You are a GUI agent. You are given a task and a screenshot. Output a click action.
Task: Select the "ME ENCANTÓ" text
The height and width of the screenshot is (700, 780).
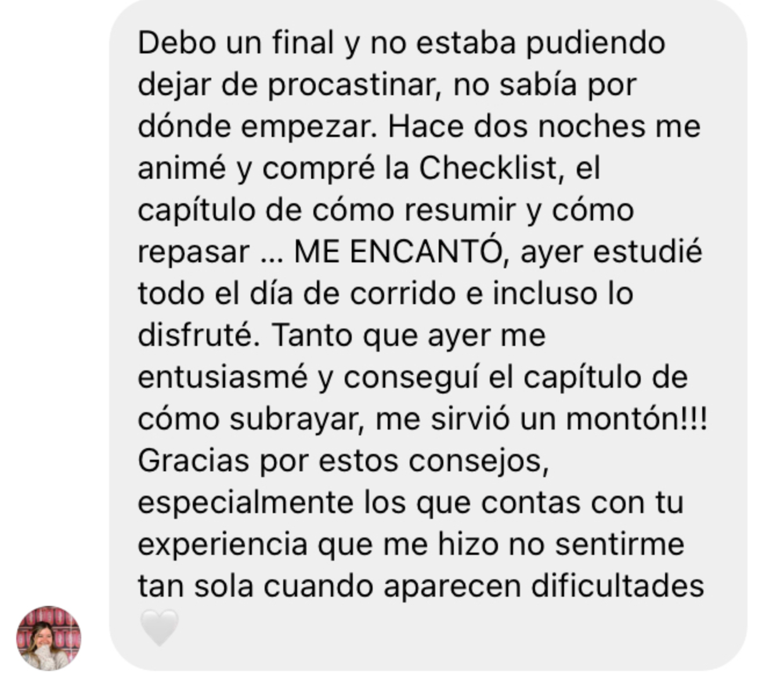pyautogui.click(x=398, y=251)
